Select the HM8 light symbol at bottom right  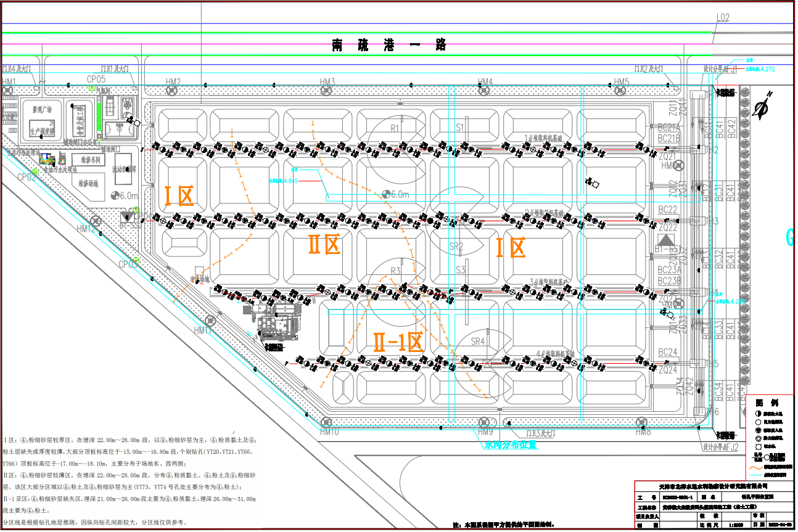tap(643, 422)
